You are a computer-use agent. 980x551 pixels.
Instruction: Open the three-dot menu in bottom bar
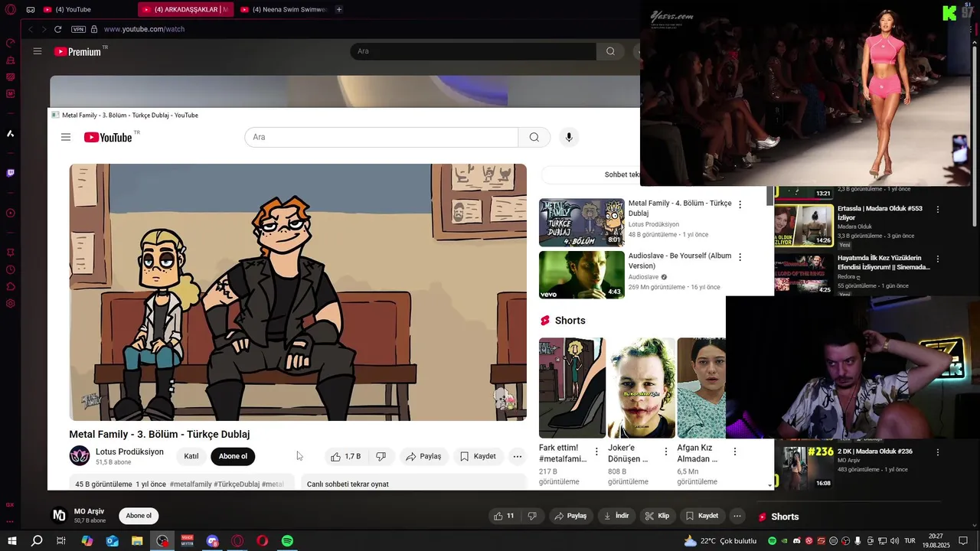tap(737, 516)
